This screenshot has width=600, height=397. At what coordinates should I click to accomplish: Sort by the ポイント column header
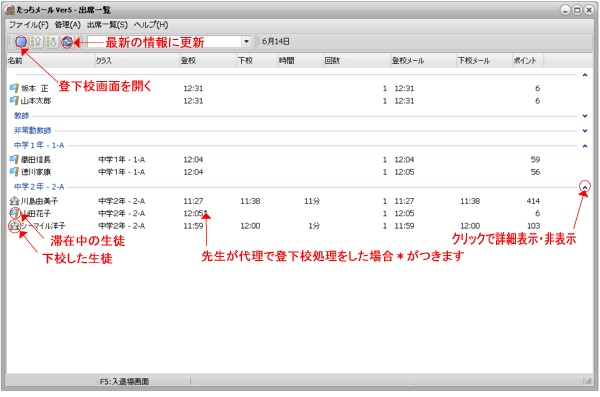pyautogui.click(x=528, y=60)
